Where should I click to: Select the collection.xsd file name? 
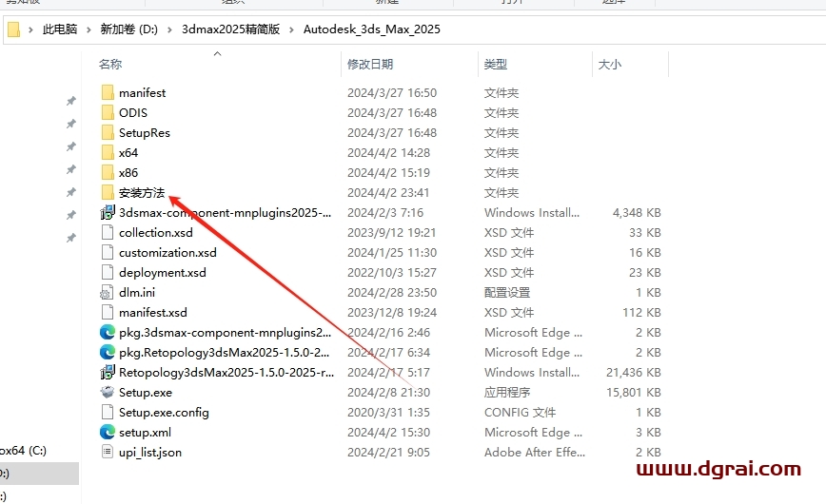point(156,233)
